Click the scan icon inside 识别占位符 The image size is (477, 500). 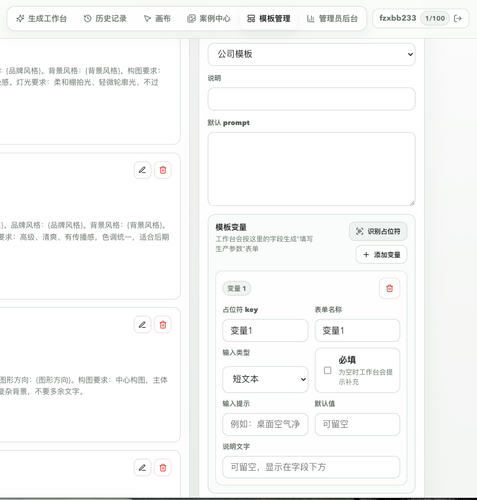(359, 231)
